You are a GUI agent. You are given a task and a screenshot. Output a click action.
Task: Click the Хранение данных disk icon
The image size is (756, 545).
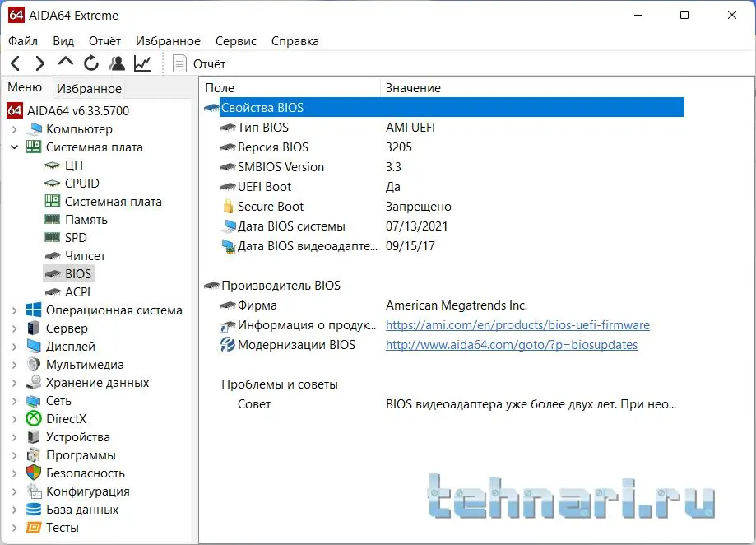coord(34,383)
